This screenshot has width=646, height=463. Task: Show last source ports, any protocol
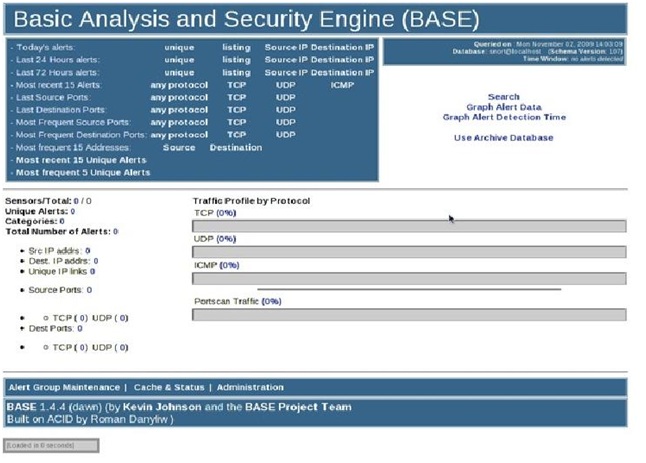179,98
